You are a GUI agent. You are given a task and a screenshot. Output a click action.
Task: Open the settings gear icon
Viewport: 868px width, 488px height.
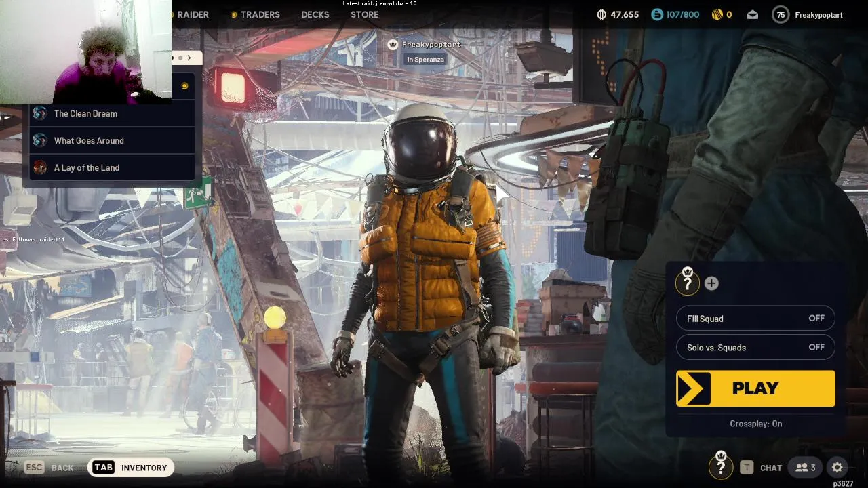click(x=837, y=467)
